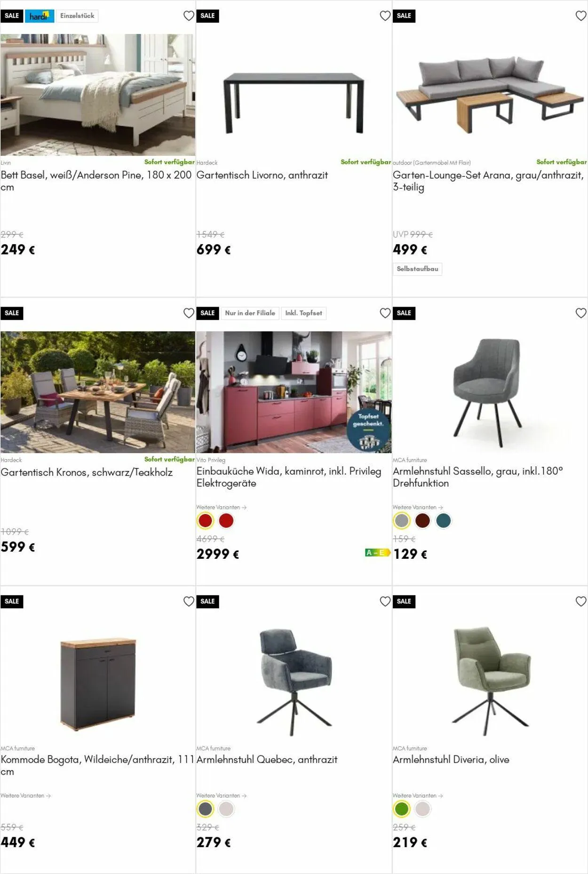Image resolution: width=588 pixels, height=874 pixels.
Task: Favorite the Gartentisch Livorno with heart icon
Action: 385,16
